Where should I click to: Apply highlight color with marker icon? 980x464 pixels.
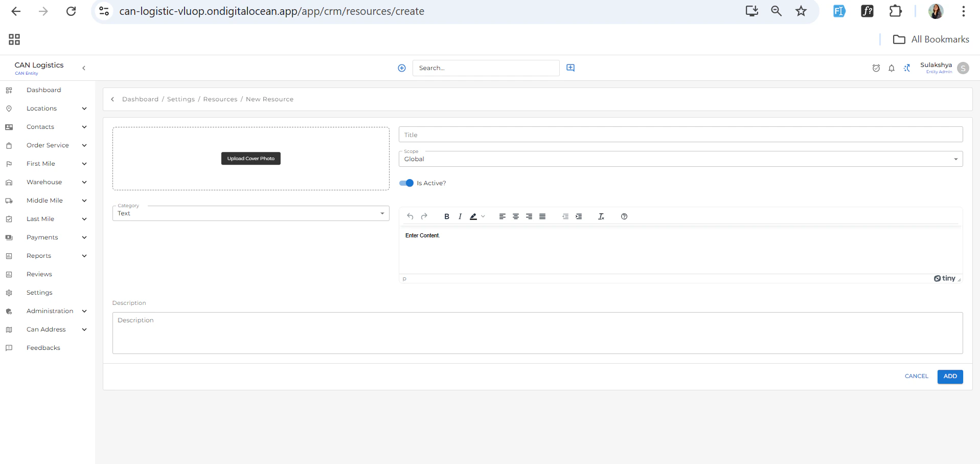[x=473, y=216]
